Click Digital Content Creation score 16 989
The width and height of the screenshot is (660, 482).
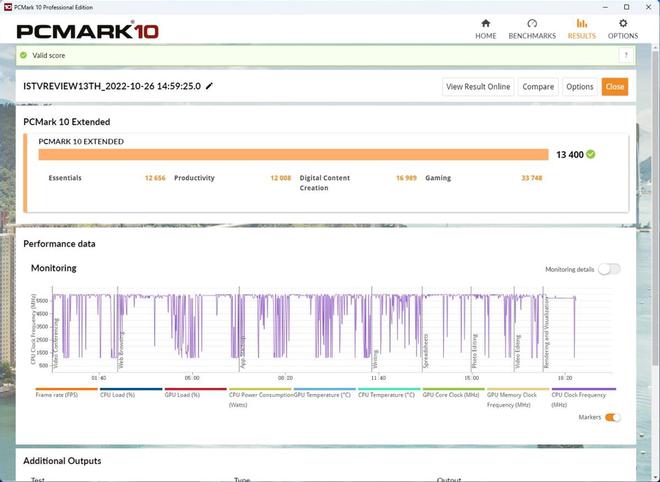click(x=406, y=178)
